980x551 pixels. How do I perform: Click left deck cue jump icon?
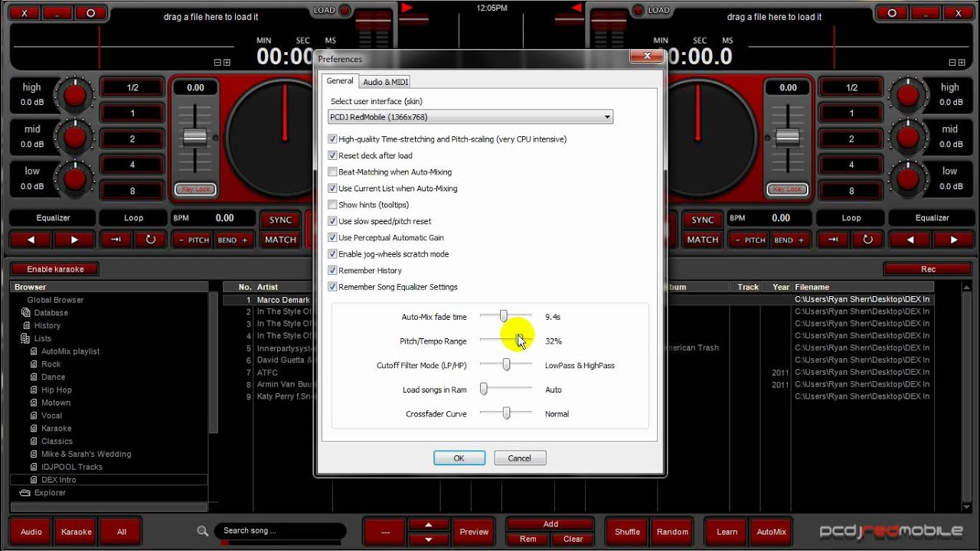[116, 240]
